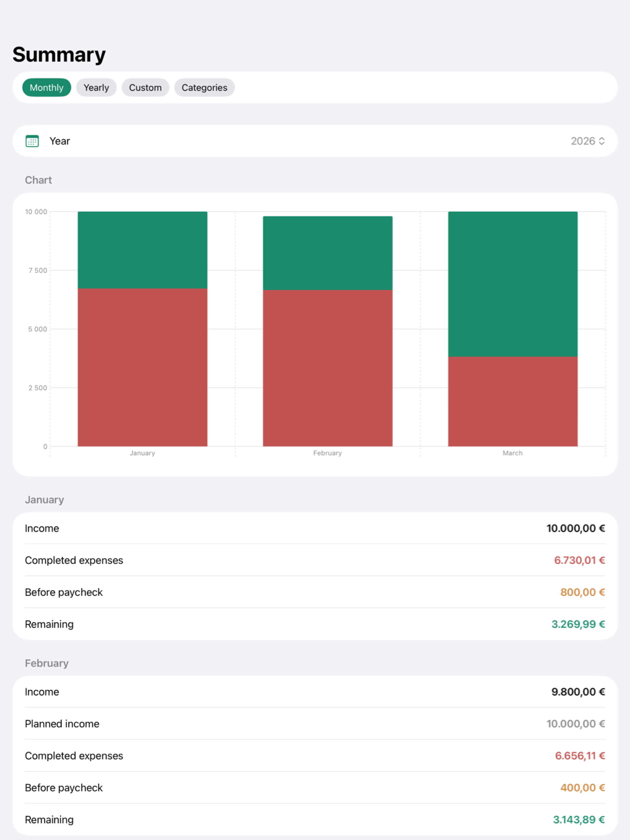Image resolution: width=630 pixels, height=840 pixels.
Task: Click the January axis label in chart
Action: click(143, 453)
